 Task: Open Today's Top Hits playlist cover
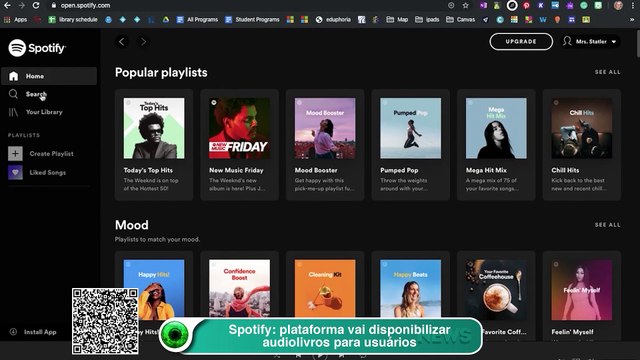coord(154,128)
